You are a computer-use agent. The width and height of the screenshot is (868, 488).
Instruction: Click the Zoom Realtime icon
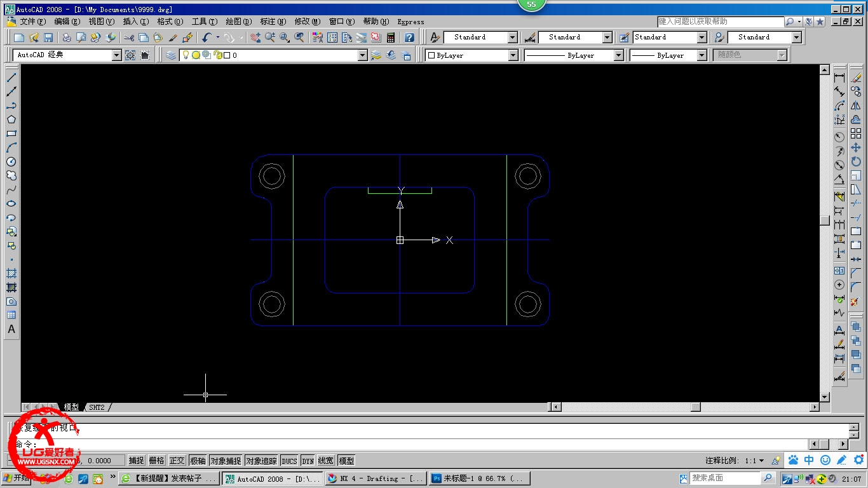[x=270, y=37]
